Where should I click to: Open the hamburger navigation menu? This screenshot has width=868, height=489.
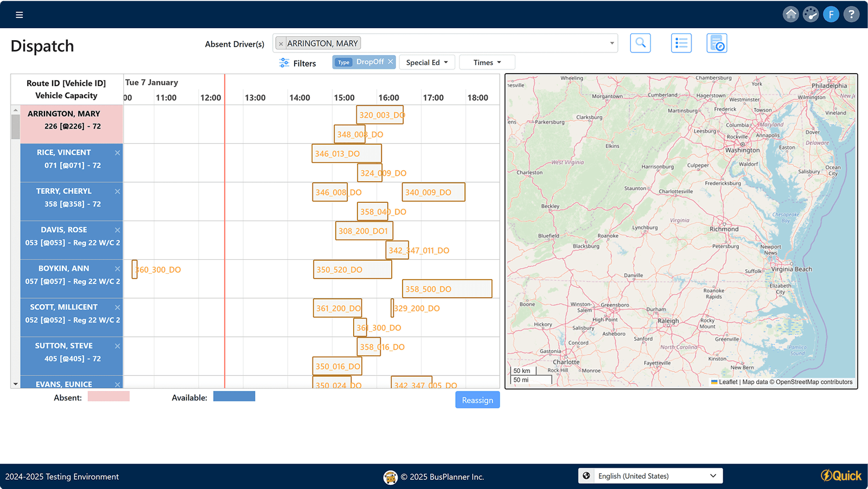20,15
